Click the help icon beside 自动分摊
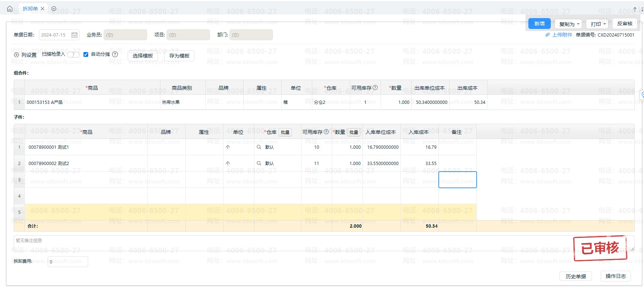The height and width of the screenshot is (287, 644). 115,54
